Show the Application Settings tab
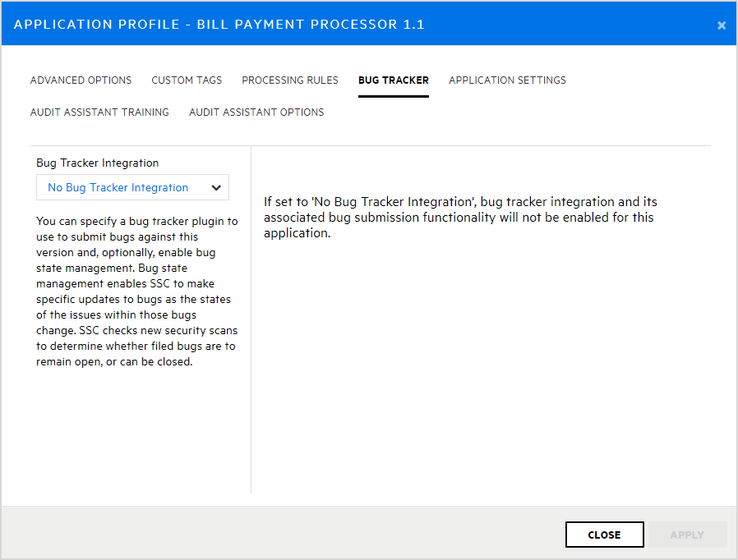Image resolution: width=738 pixels, height=560 pixels. click(x=507, y=80)
